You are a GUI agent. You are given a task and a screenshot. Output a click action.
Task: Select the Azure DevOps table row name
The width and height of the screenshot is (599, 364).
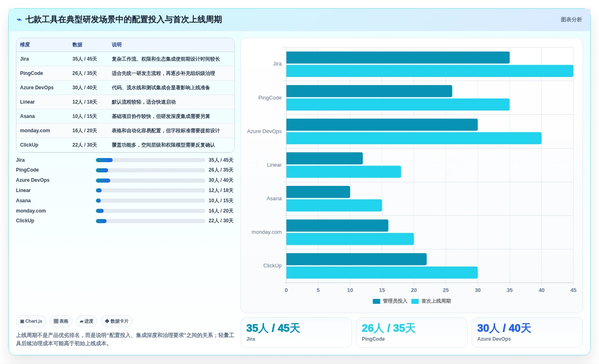point(37,88)
